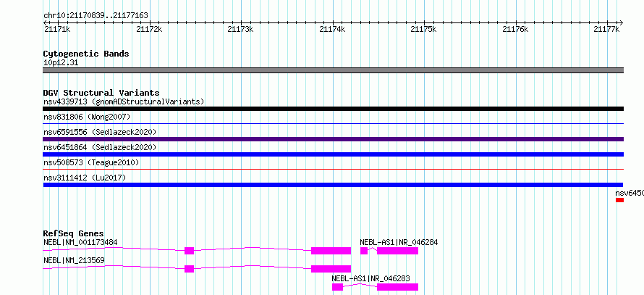644x295 pixels.
Task: Open the NEBL-AS1|NR_046284 transcript label
Action: (x=399, y=242)
